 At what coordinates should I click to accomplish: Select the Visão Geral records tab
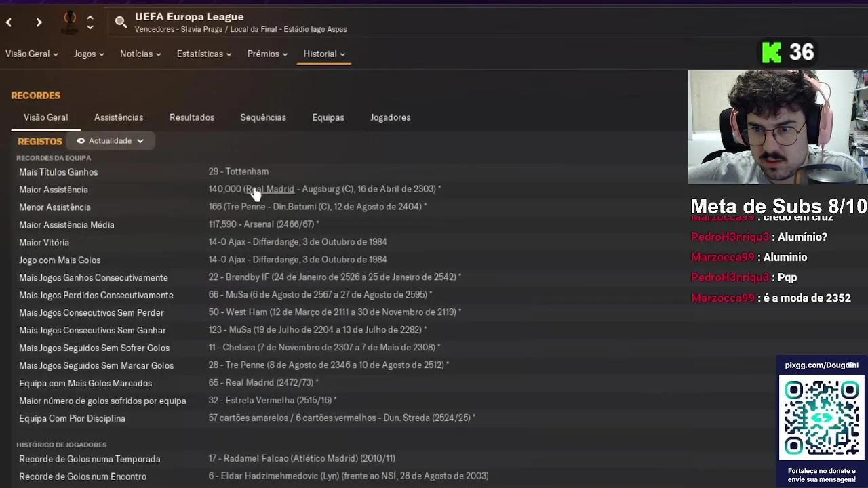click(x=46, y=117)
